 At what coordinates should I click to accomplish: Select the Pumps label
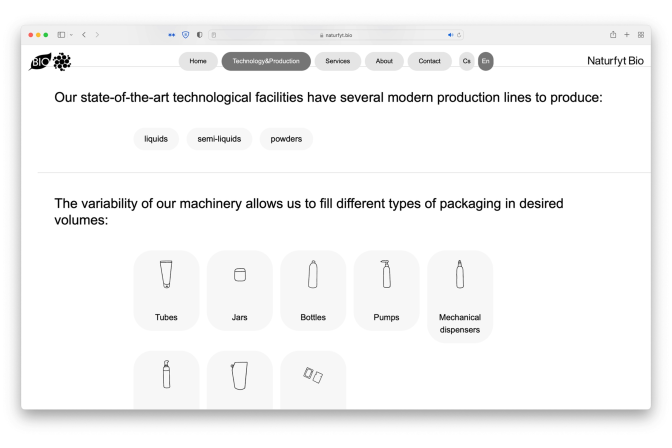[x=386, y=317]
